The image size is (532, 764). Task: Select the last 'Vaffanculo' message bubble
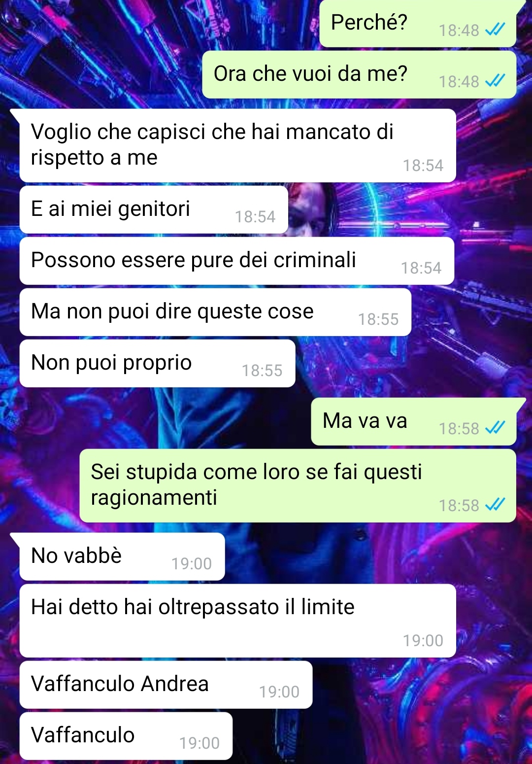click(126, 736)
